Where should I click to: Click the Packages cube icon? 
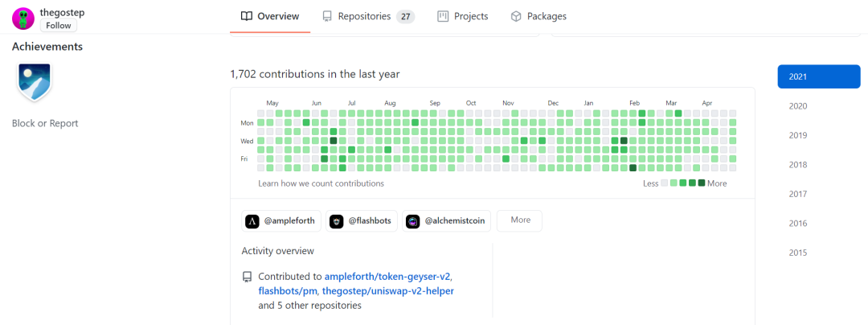coord(516,16)
